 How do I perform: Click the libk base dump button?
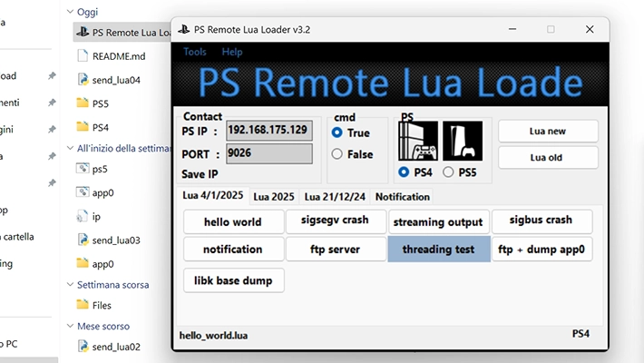(233, 280)
